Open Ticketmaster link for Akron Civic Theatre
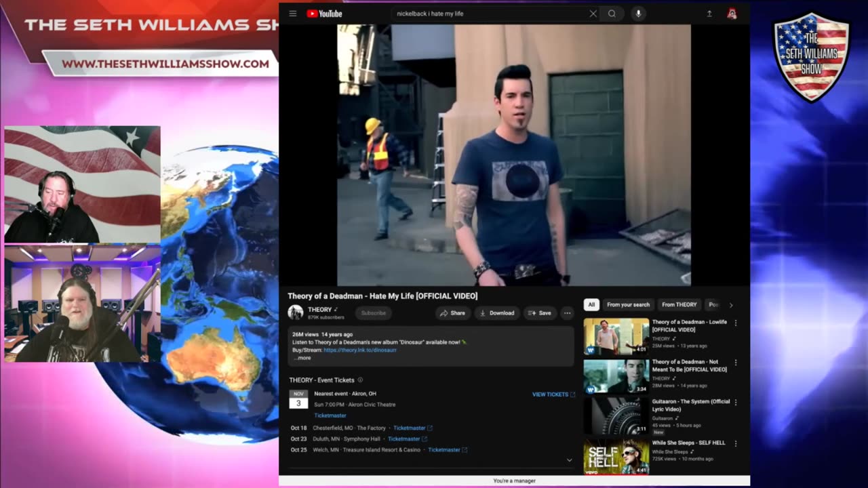 (x=330, y=415)
